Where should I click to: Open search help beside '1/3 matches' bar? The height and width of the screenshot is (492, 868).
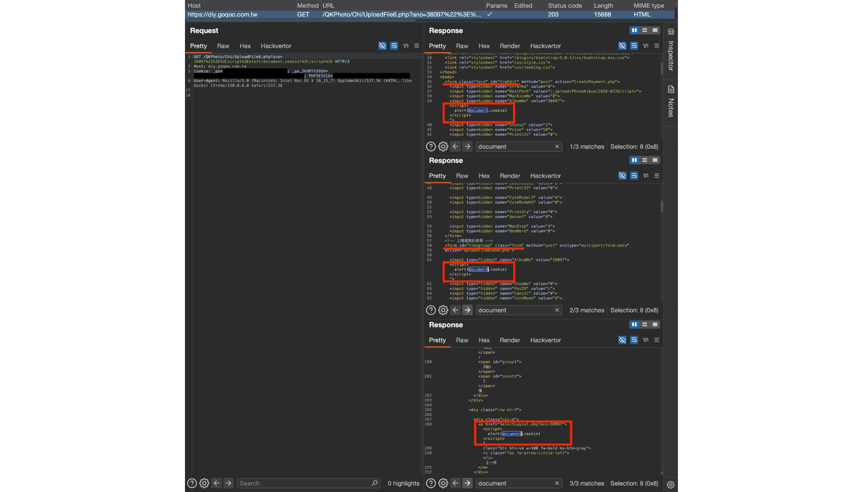pyautogui.click(x=431, y=146)
